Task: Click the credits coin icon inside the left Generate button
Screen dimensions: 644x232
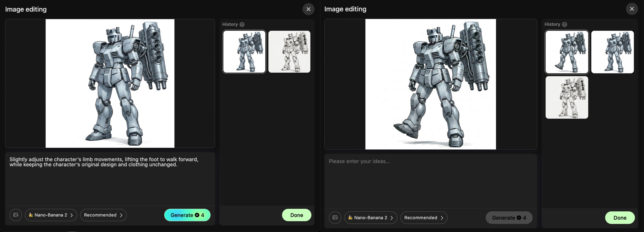Action: tap(197, 215)
